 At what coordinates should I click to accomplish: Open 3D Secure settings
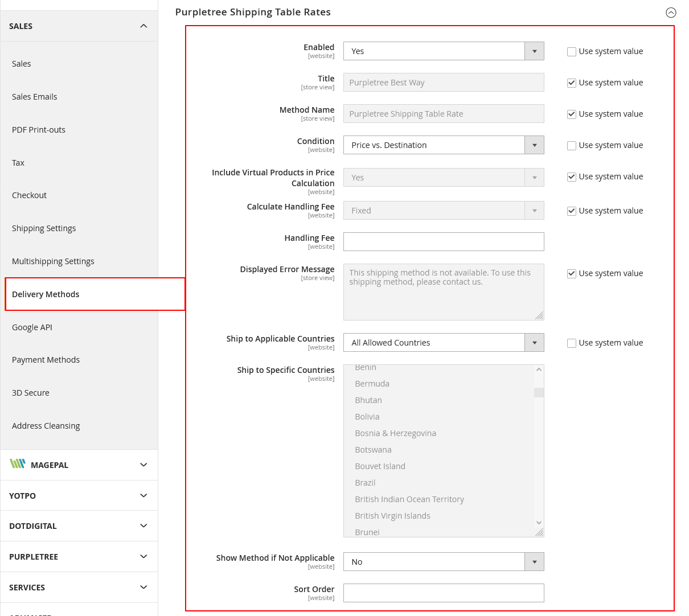(x=31, y=393)
